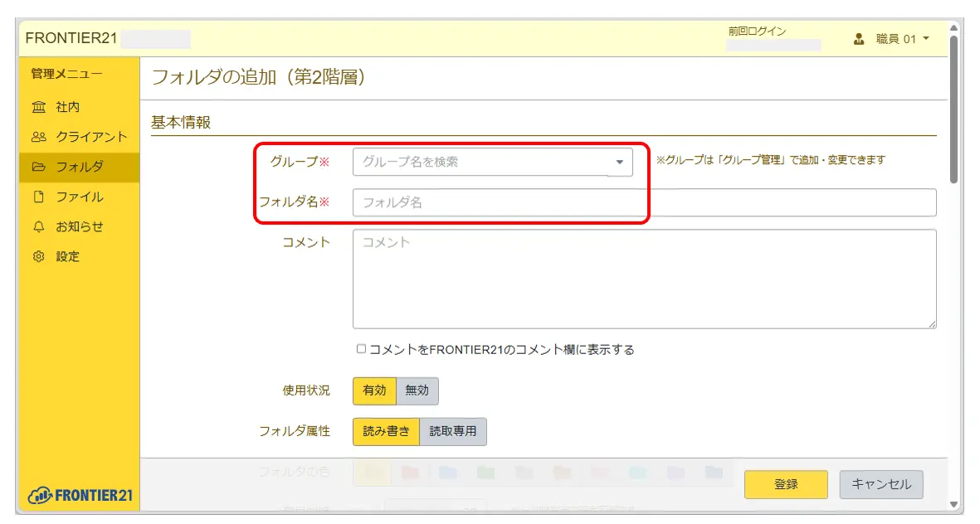Focus the フォルダ名 text field

tap(644, 202)
